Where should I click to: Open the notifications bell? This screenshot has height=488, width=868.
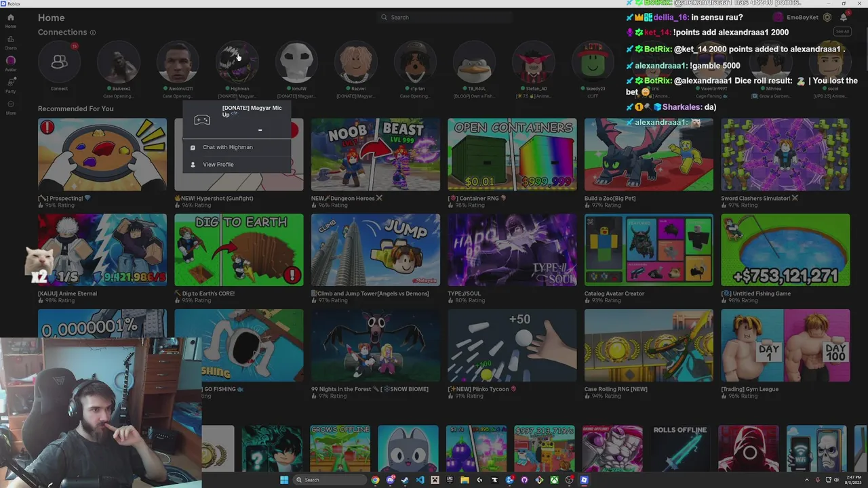(844, 17)
